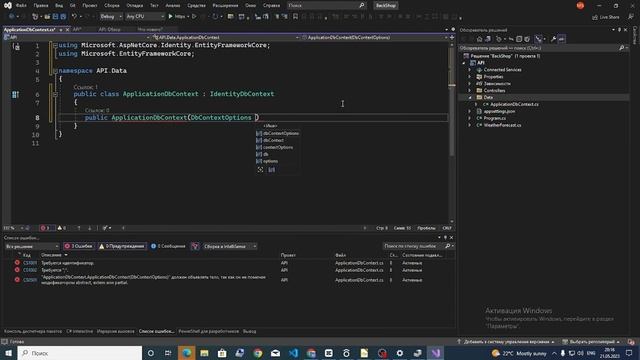Click the Undo arrow in the toolbar
This screenshot has height=360, width=640.
[74, 16]
